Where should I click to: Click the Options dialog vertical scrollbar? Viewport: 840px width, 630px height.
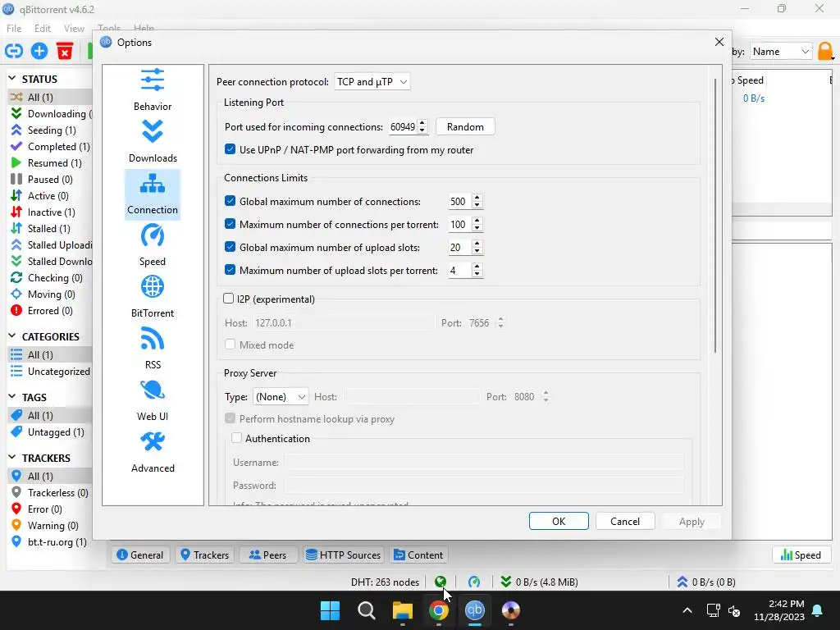[x=715, y=216]
